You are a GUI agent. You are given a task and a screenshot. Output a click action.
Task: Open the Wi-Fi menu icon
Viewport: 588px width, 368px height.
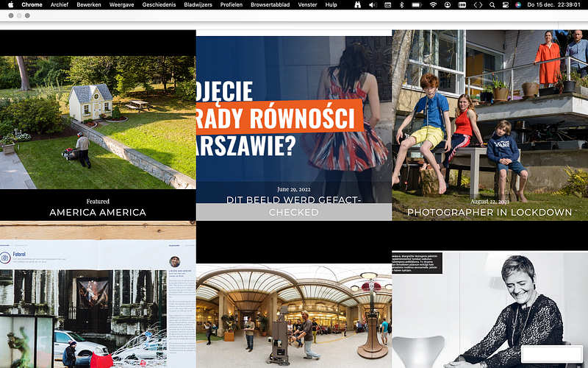(x=433, y=4)
